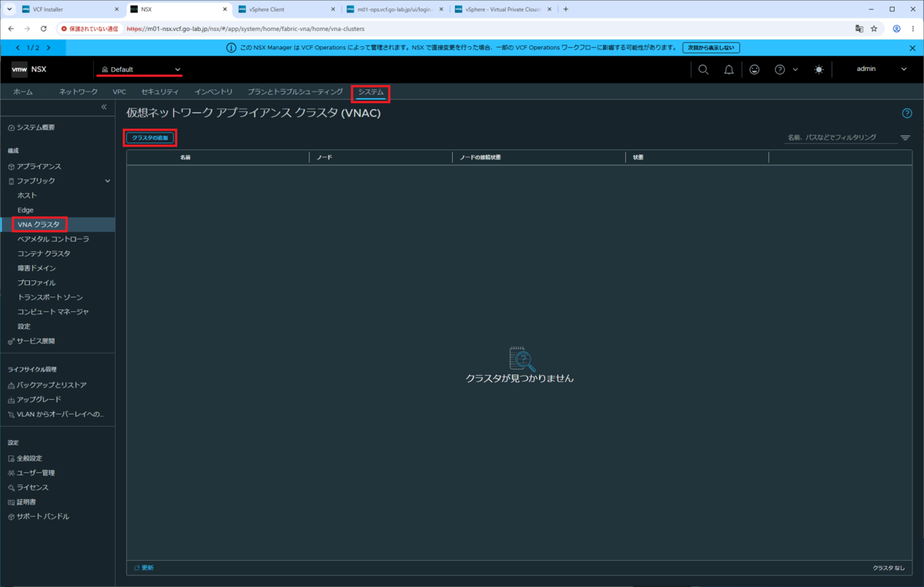Open the NSX search icon
Screen dimensions: 924x587
703,69
